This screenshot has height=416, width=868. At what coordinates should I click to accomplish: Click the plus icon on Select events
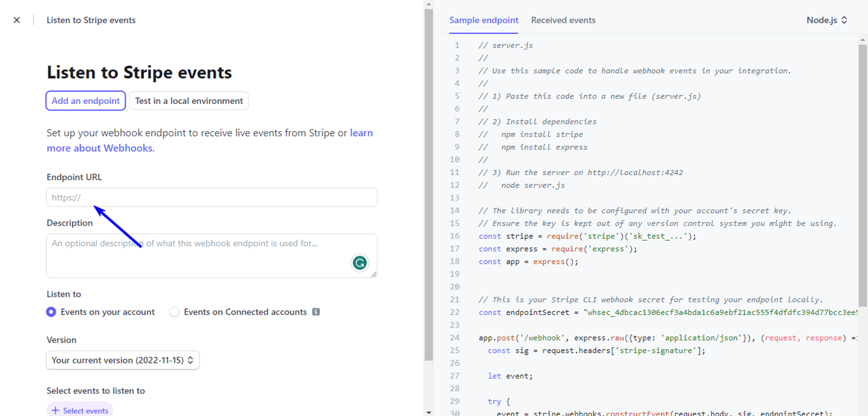[x=56, y=410]
